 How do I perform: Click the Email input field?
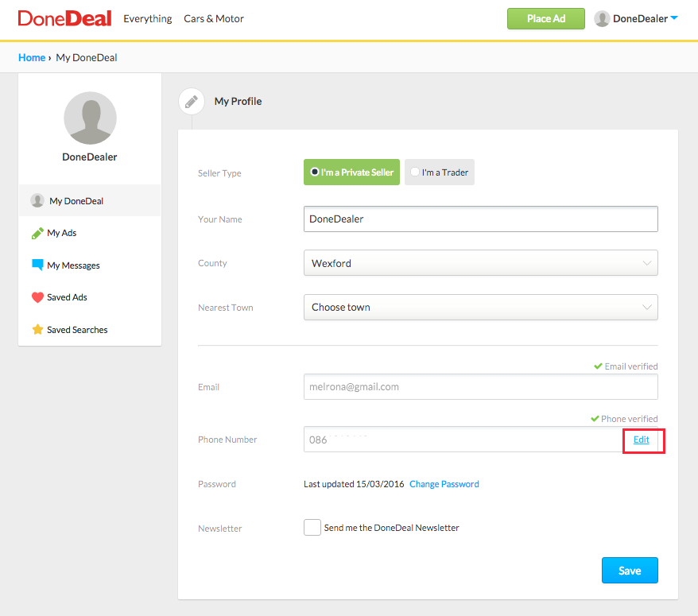tap(481, 387)
